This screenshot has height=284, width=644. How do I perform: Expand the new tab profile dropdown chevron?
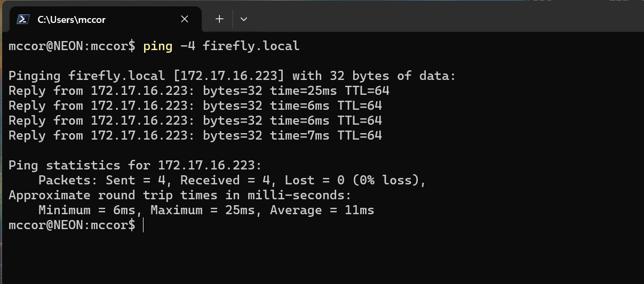click(244, 19)
